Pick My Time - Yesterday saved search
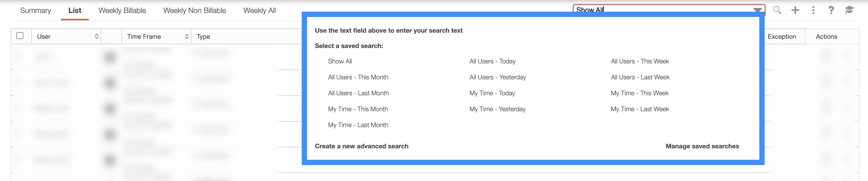 click(497, 109)
